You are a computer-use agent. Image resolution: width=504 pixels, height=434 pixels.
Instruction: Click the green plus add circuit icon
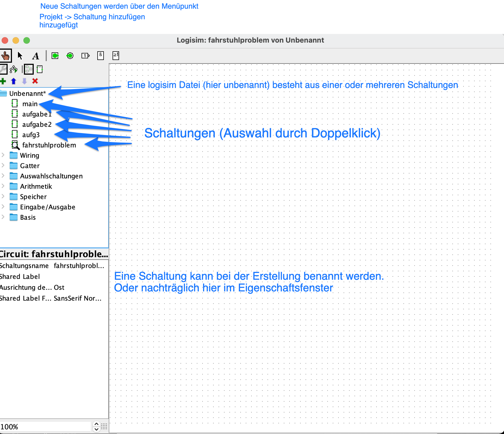(3, 81)
